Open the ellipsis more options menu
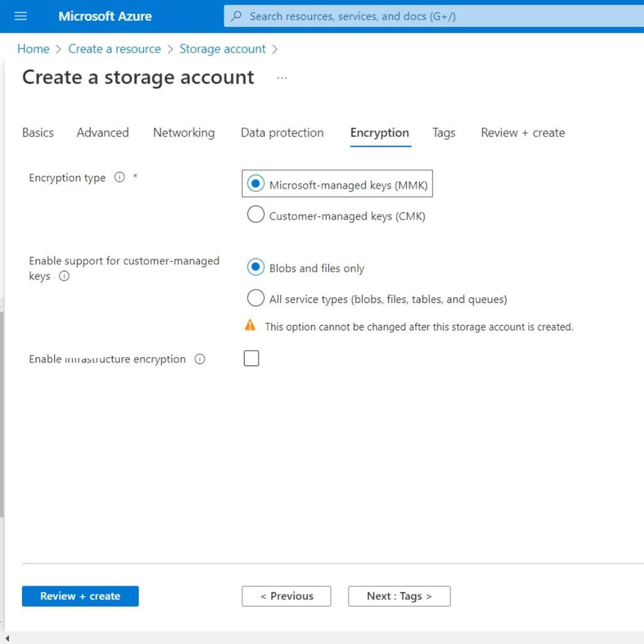This screenshot has width=644, height=644. (x=282, y=77)
